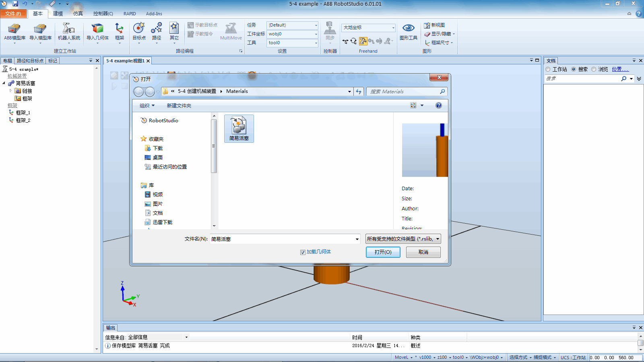This screenshot has width=644, height=362.
Task: Select the Freehand move tool
Action: point(345,41)
